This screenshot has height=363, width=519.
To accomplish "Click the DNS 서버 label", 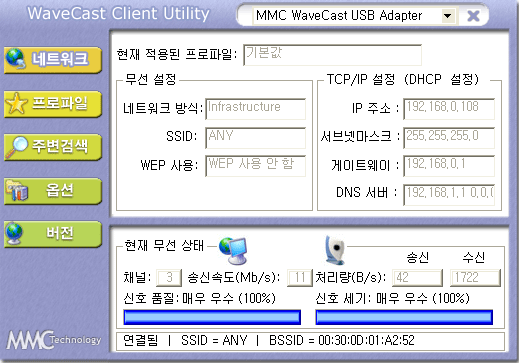I will [x=367, y=193].
